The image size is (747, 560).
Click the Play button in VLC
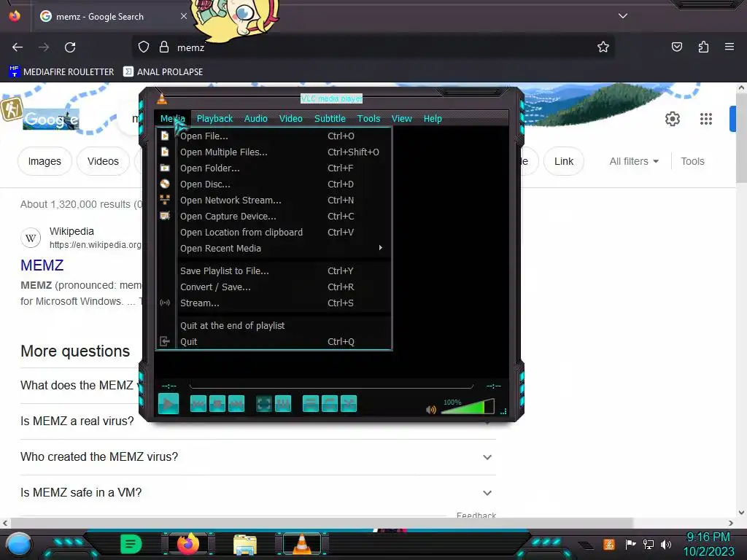(169, 404)
